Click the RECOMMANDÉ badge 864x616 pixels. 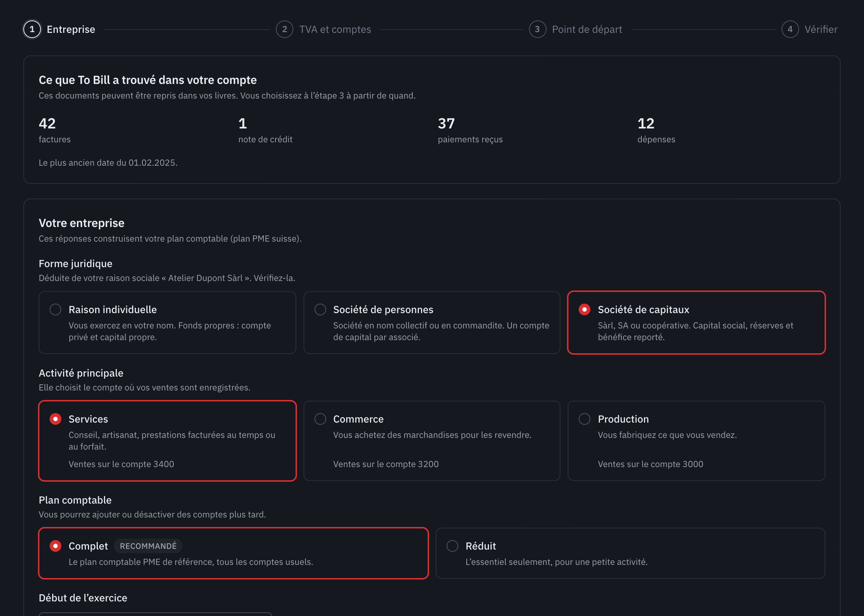[148, 546]
